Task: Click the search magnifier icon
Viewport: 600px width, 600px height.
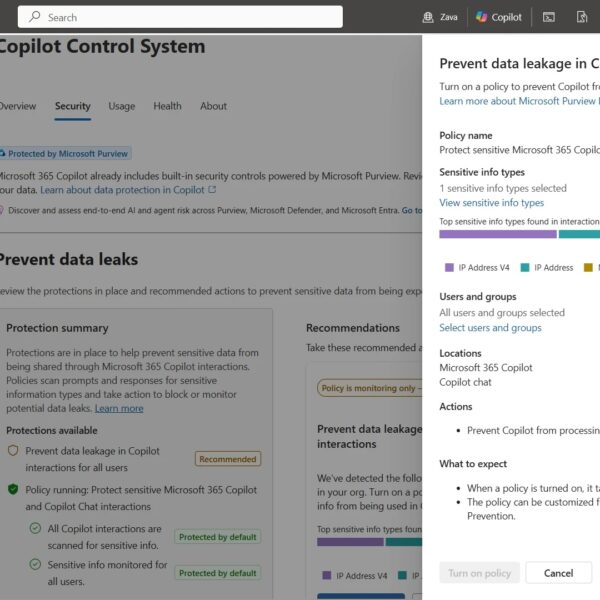Action: (x=35, y=16)
